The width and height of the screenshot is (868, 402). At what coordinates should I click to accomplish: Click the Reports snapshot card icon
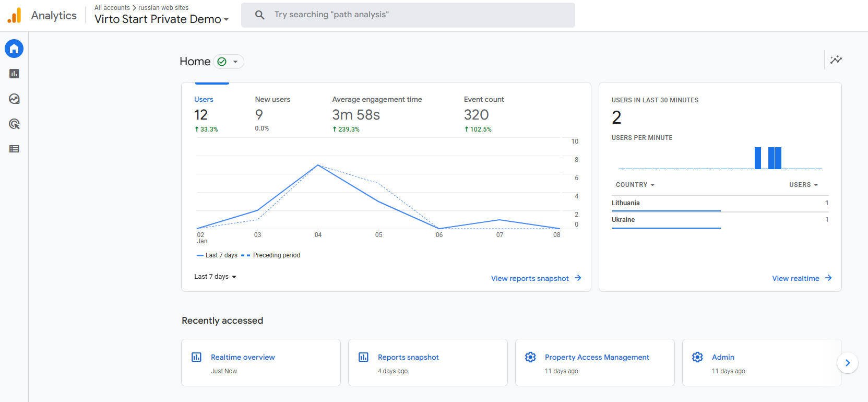tap(363, 357)
